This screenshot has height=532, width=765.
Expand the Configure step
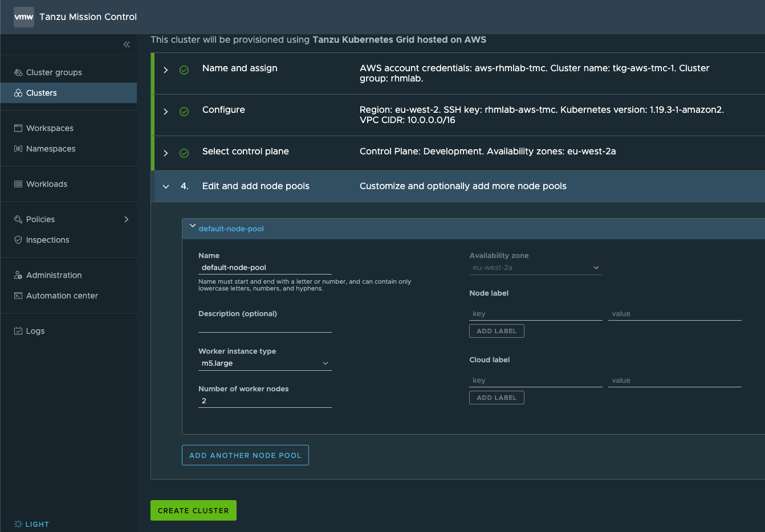pos(166,112)
